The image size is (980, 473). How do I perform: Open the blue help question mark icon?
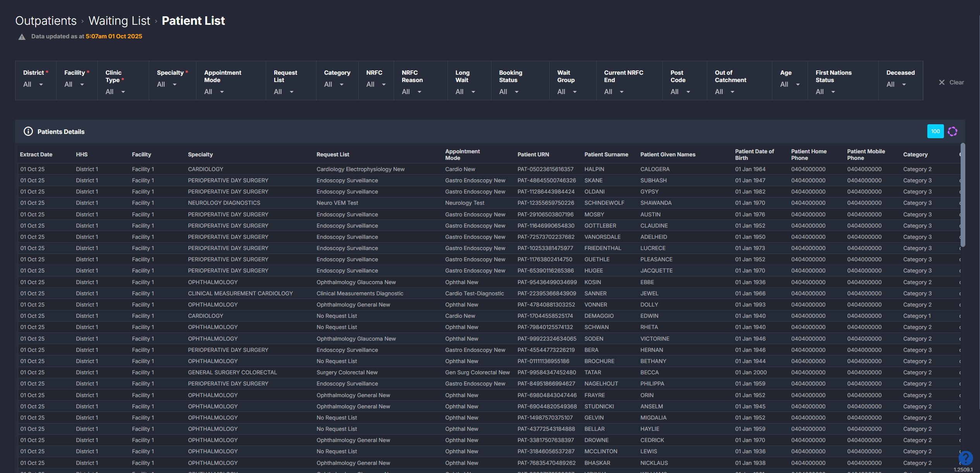[x=965, y=458]
